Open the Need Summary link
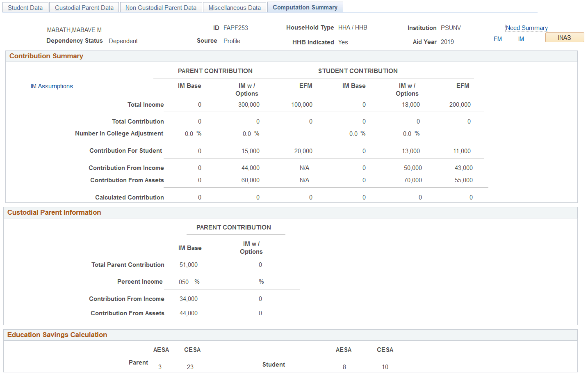 click(x=526, y=28)
